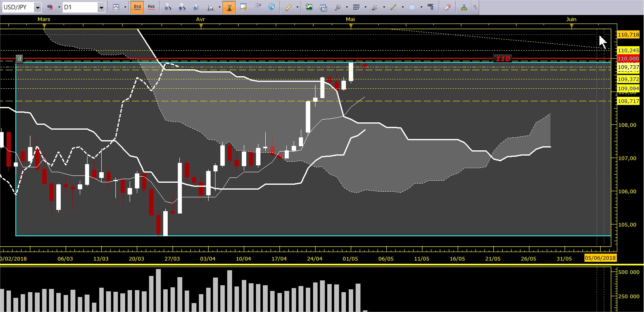The width and height of the screenshot is (644, 312).
Task: Click the 05/06/2018 date label
Action: pos(600,258)
